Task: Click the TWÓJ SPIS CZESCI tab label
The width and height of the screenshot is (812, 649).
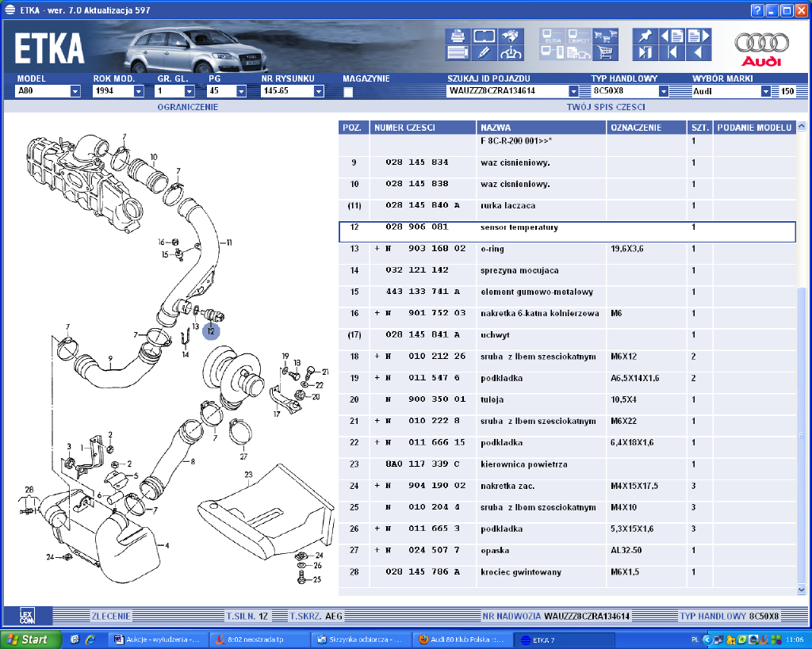Action: point(606,107)
